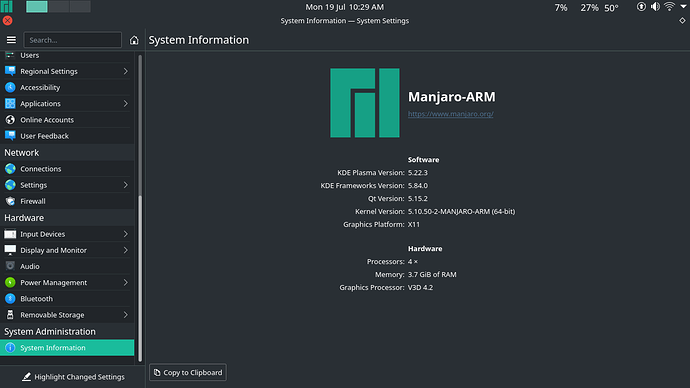Open the clock showing Mon 19 Jul
The width and height of the screenshot is (690, 388).
(345, 7)
